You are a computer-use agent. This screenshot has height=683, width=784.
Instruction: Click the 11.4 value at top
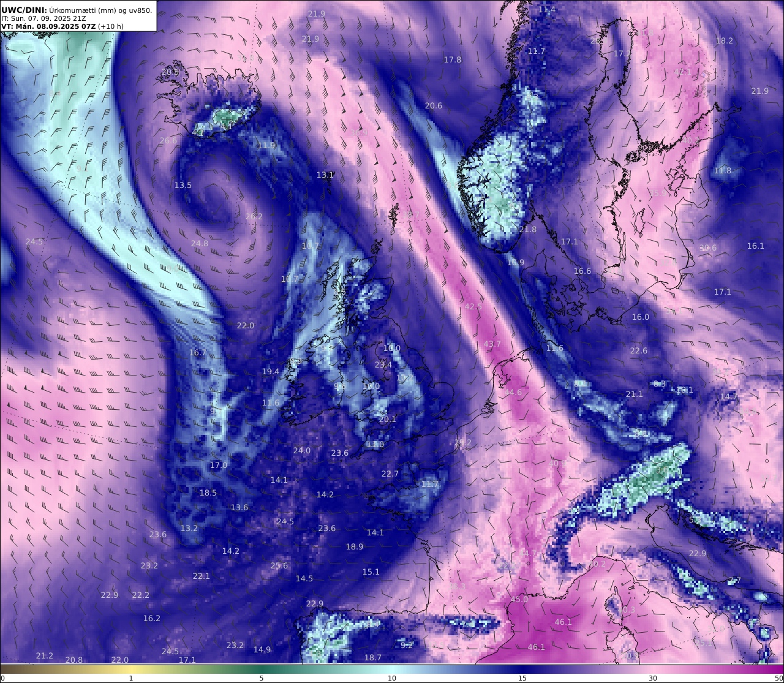tap(547, 9)
